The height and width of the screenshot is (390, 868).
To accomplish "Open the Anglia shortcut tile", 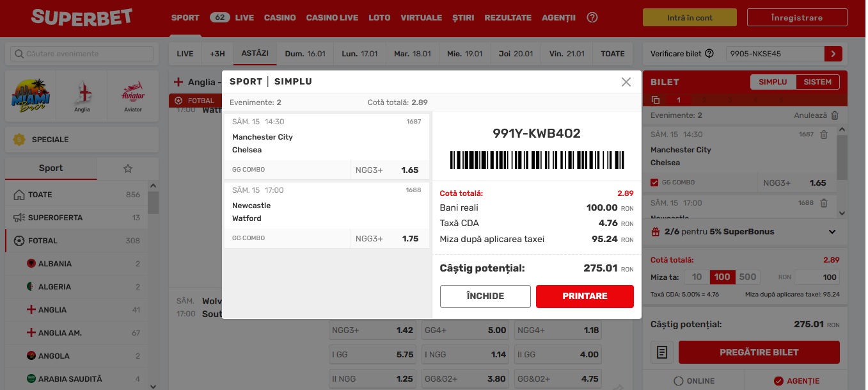I will pos(82,96).
